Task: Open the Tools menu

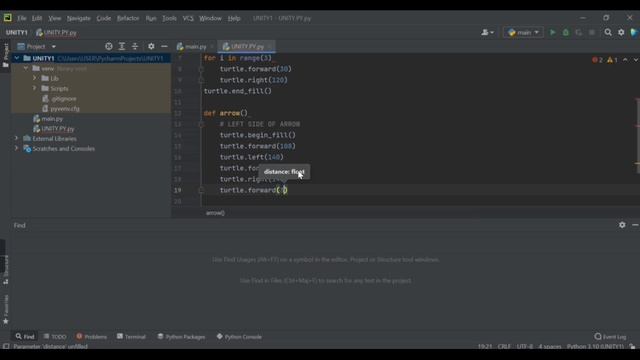Action: 169,18
